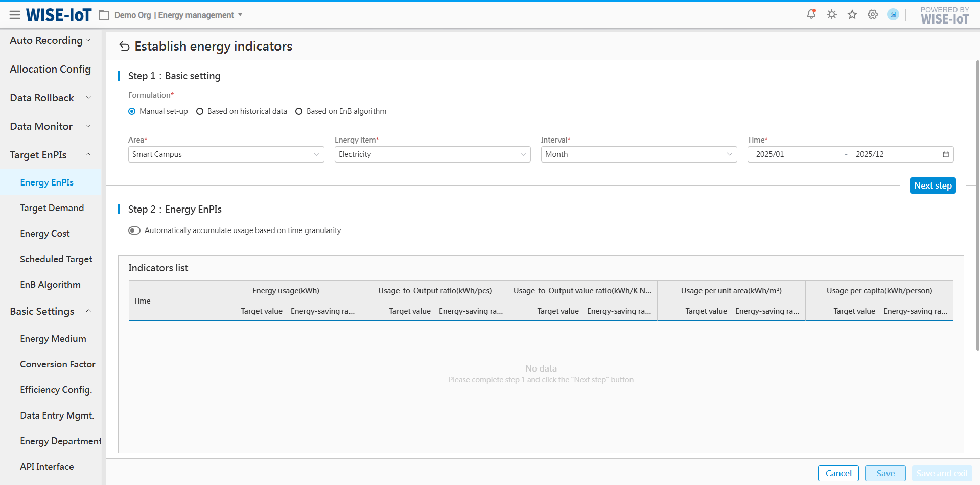Select Based on historical data formulation
This screenshot has width=980, height=485.
(200, 111)
